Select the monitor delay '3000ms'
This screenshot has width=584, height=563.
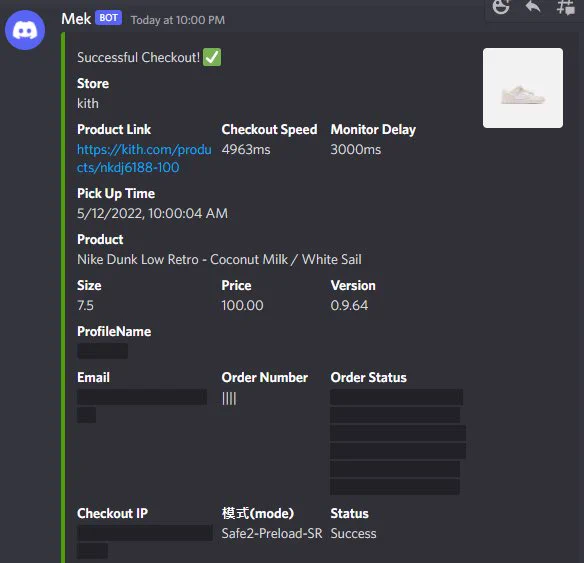(356, 150)
